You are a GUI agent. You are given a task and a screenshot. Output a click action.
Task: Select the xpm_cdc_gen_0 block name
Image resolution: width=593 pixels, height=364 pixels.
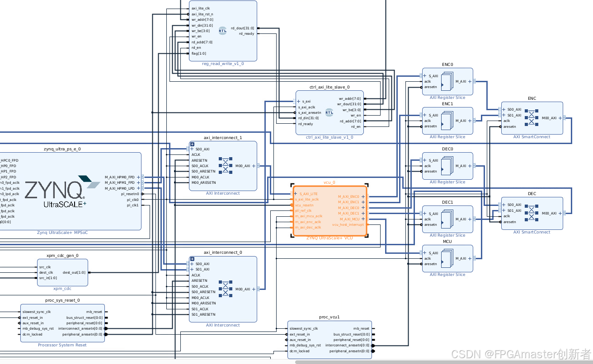point(62,256)
